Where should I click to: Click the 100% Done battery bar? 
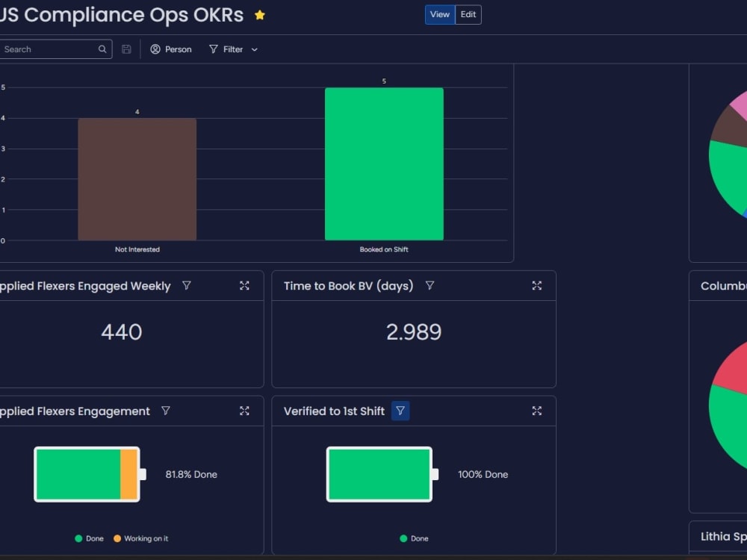379,474
